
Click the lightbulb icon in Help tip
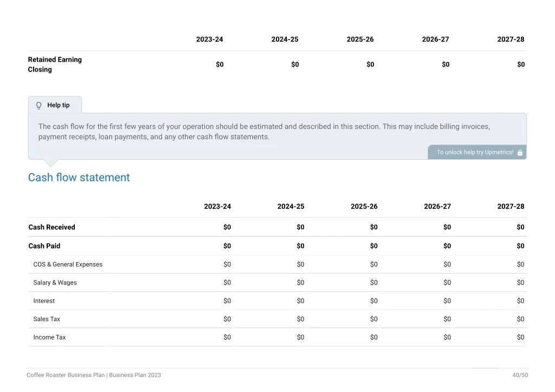coord(39,106)
